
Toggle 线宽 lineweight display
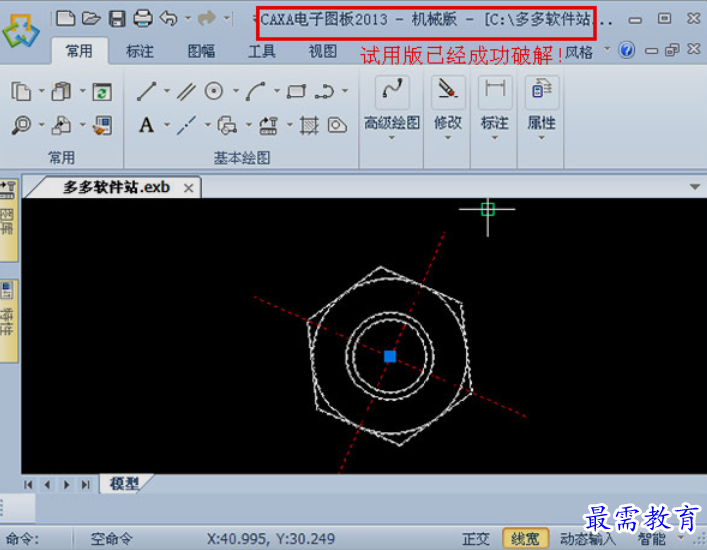pyautogui.click(x=525, y=539)
